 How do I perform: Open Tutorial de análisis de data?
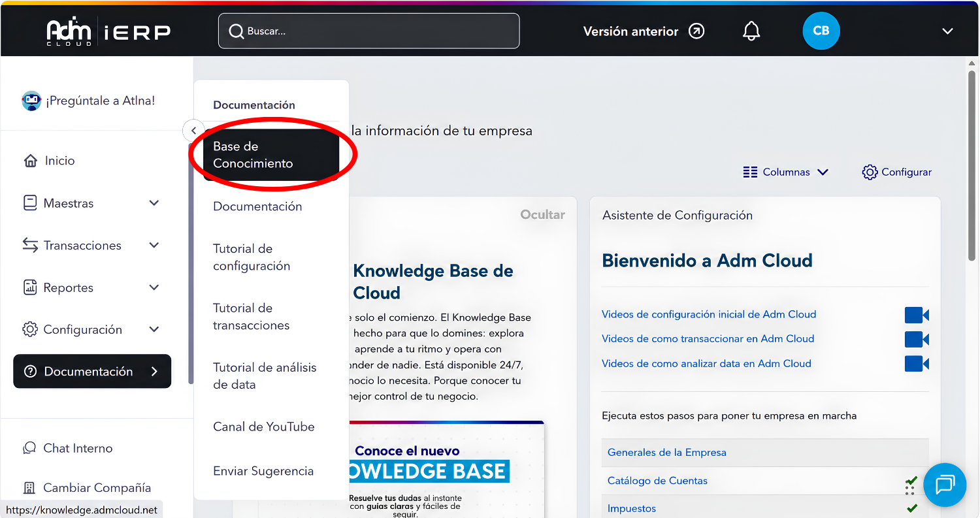[x=265, y=376]
